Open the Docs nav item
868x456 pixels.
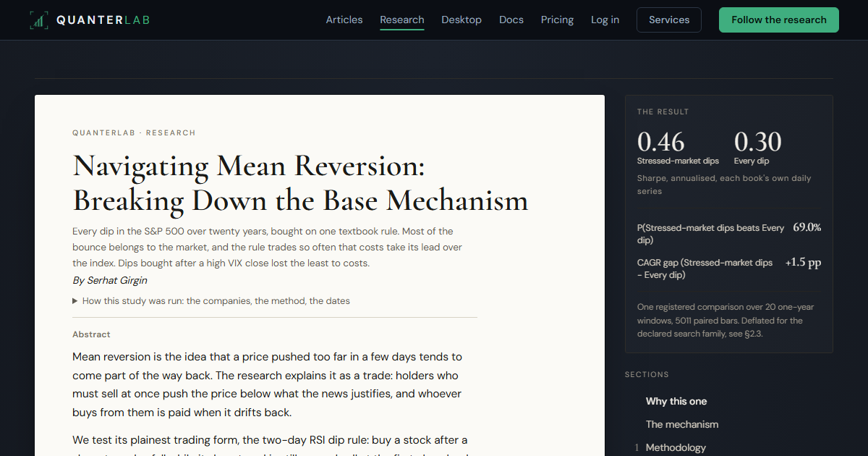(x=511, y=20)
